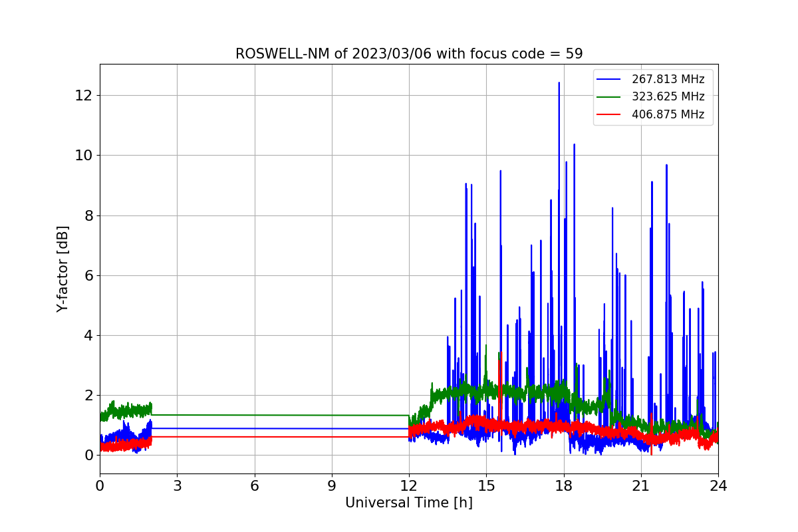
Task: Click the tallest blue spike peak above 12 dB
Action: click(559, 84)
